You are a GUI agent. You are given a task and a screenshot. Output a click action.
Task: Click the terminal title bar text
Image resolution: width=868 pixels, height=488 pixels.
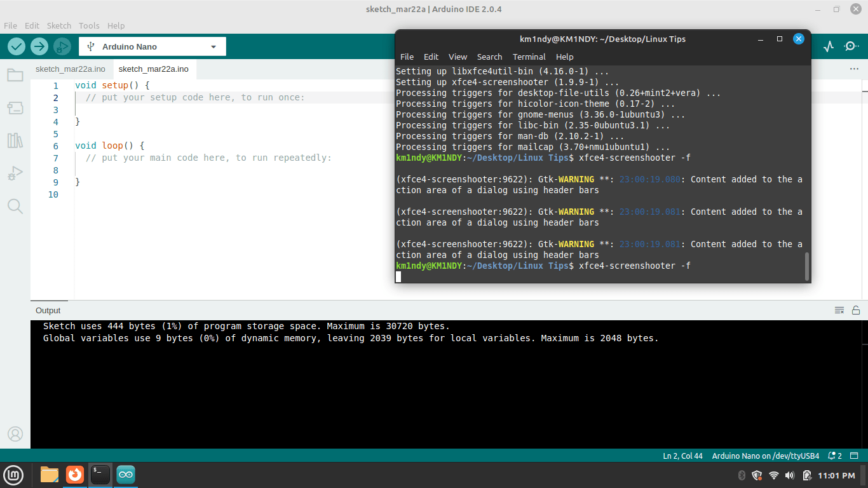602,39
